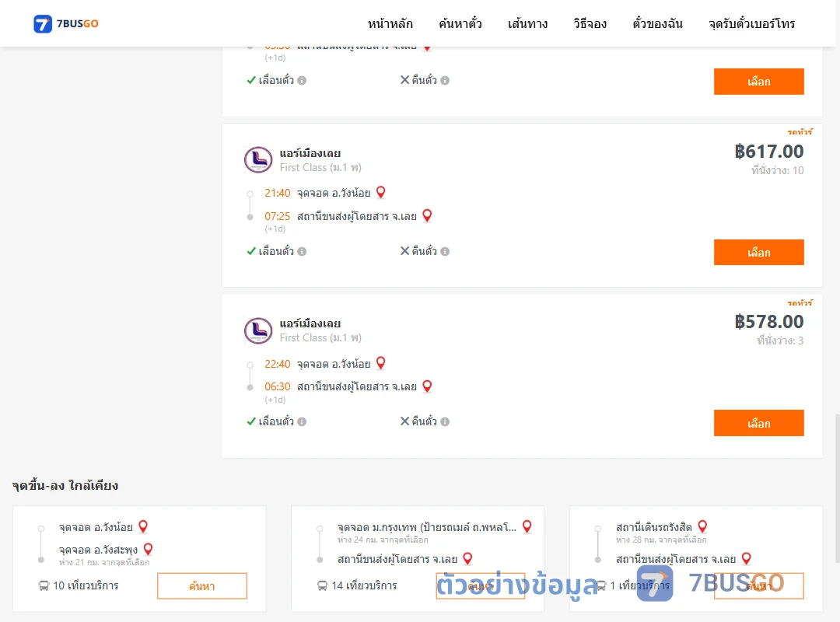Select the ฿617.00 trip with เลือก button
The width and height of the screenshot is (840, 622).
pos(758,253)
